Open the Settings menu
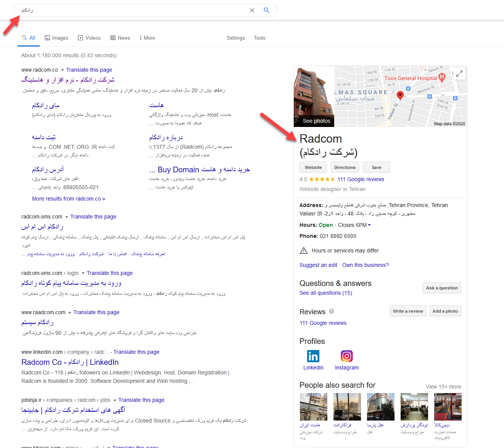This screenshot has width=504, height=448. pos(235,38)
